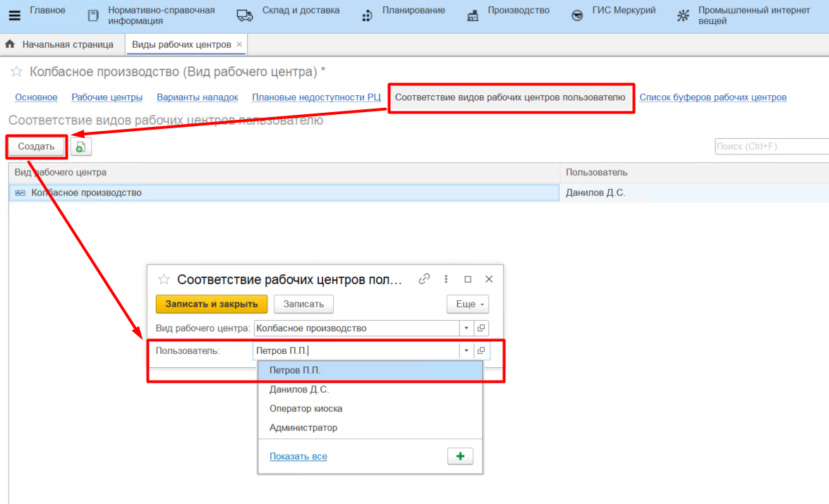Switch to the Рабочие центры tab
The width and height of the screenshot is (829, 504).
(107, 97)
